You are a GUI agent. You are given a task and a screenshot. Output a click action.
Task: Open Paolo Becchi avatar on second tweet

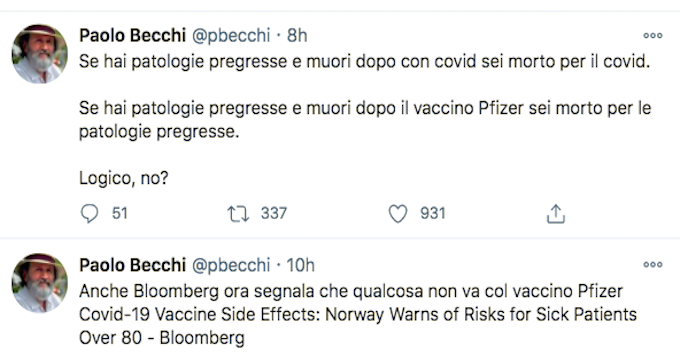(39, 283)
